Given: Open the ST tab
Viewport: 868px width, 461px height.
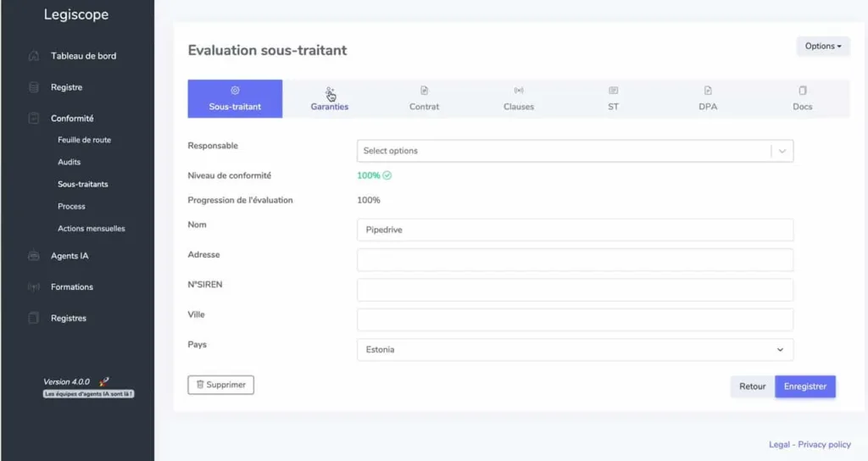Looking at the screenshot, I should pyautogui.click(x=613, y=99).
